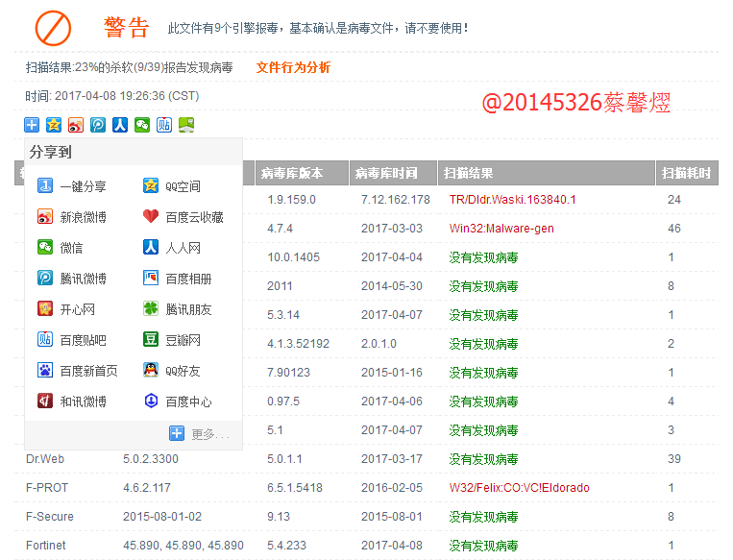Click the 扫描耗时 column header
The width and height of the screenshot is (733, 560).
[686, 174]
